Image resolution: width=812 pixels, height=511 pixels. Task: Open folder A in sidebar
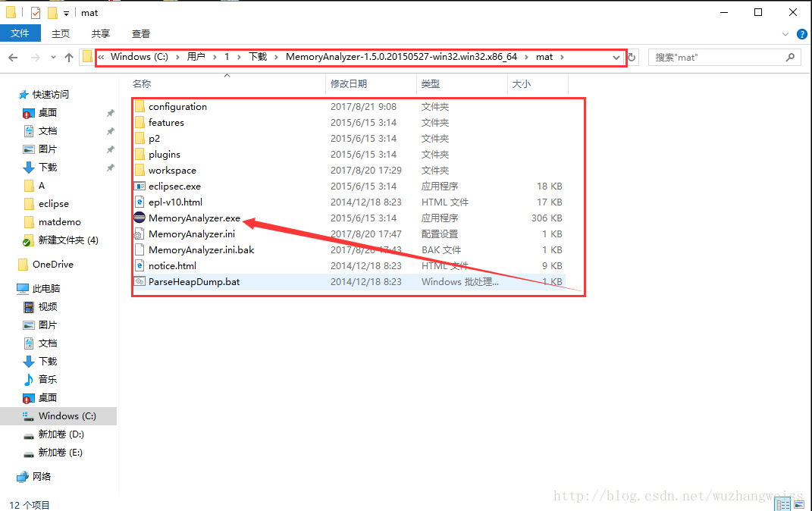point(42,185)
